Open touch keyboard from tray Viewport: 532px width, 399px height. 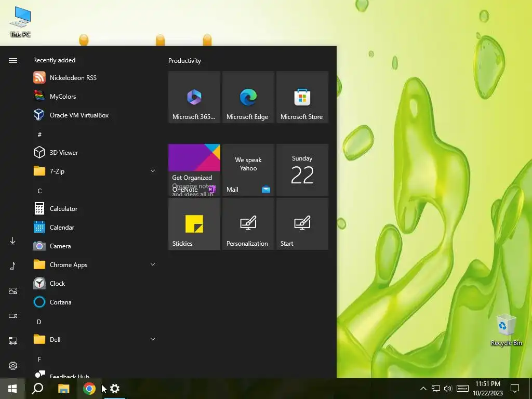coord(462,389)
